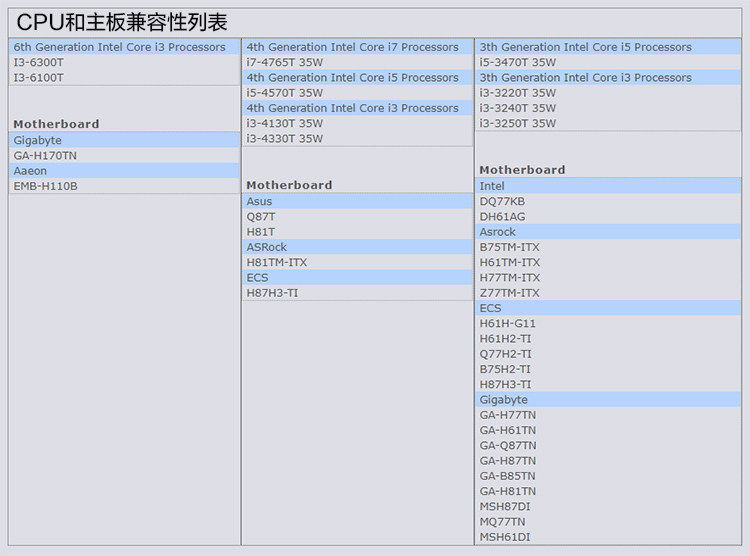Click the Z77TM-ITX motherboard row
Viewport: 750px width, 556px height.
(608, 293)
